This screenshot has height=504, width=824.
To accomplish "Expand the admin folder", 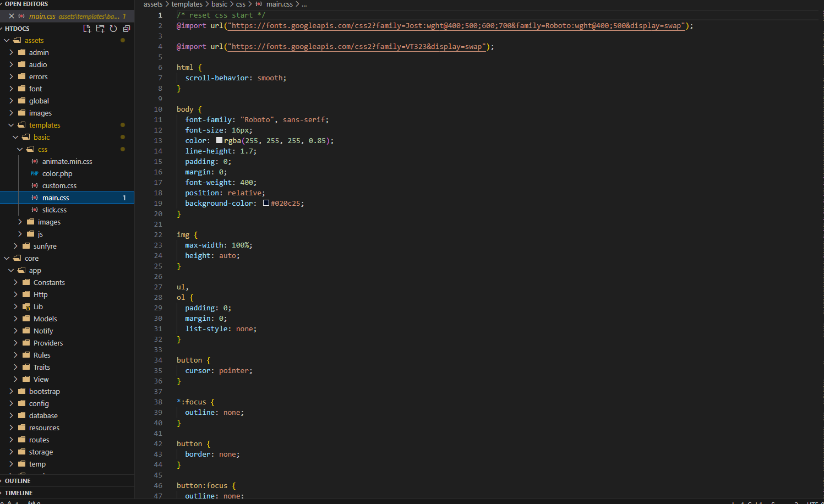I will (x=67, y=52).
